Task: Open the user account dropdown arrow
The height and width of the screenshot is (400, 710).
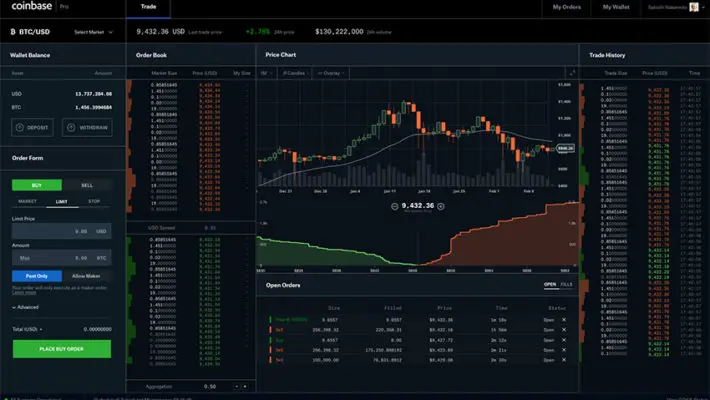Action: tap(703, 7)
